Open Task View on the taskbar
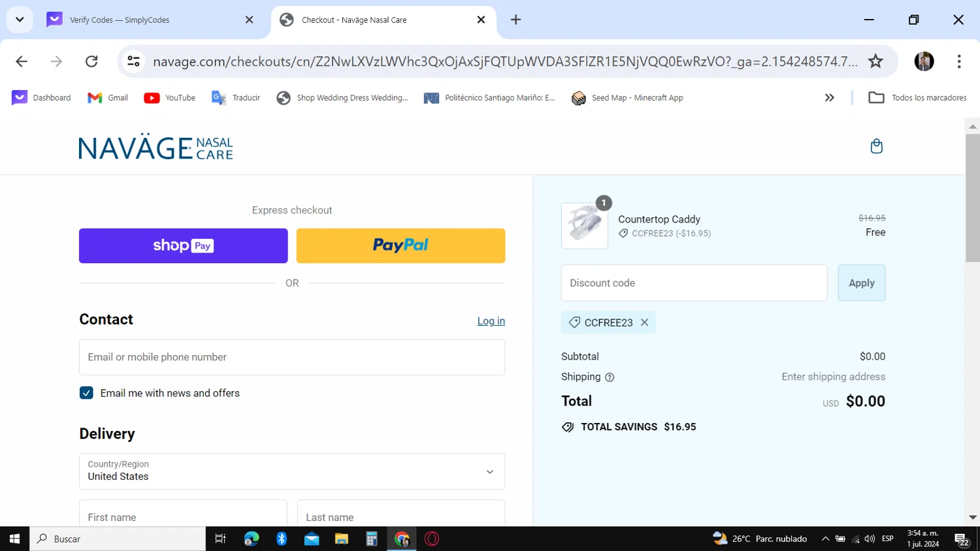980x551 pixels. click(x=220, y=539)
